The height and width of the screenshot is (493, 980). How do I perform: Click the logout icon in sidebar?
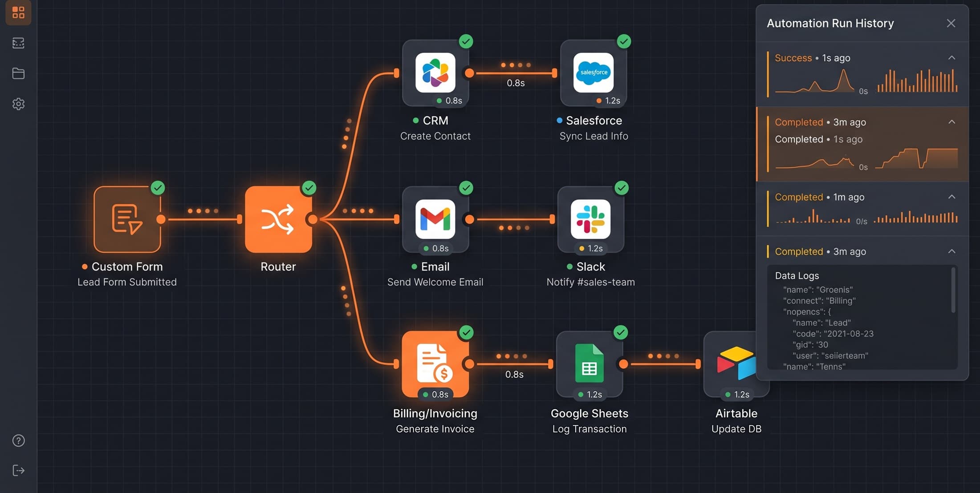click(18, 470)
